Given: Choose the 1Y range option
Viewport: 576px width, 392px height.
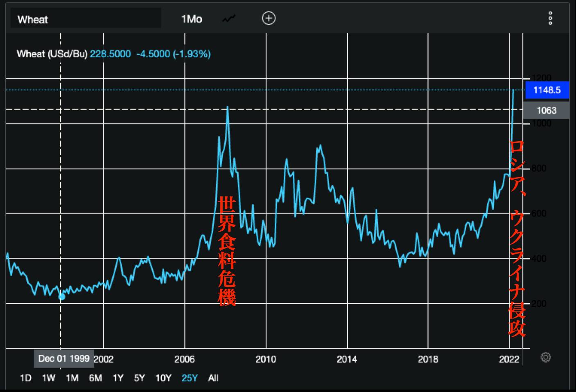Looking at the screenshot, I should 118,378.
